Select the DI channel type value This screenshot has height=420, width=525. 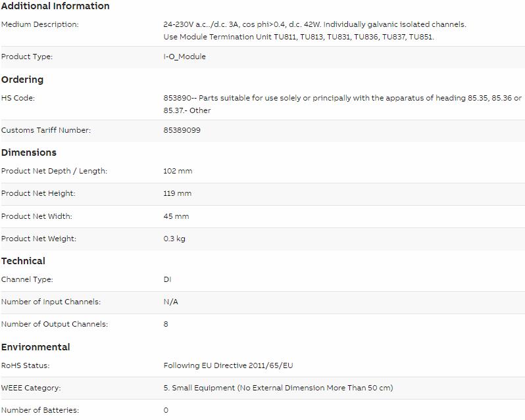pyautogui.click(x=167, y=279)
